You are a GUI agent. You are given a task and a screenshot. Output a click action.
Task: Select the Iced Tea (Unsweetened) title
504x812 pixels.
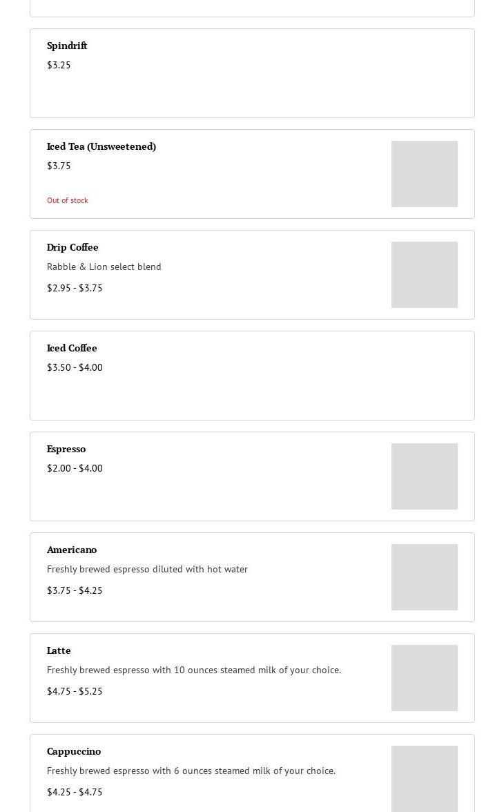(101, 146)
